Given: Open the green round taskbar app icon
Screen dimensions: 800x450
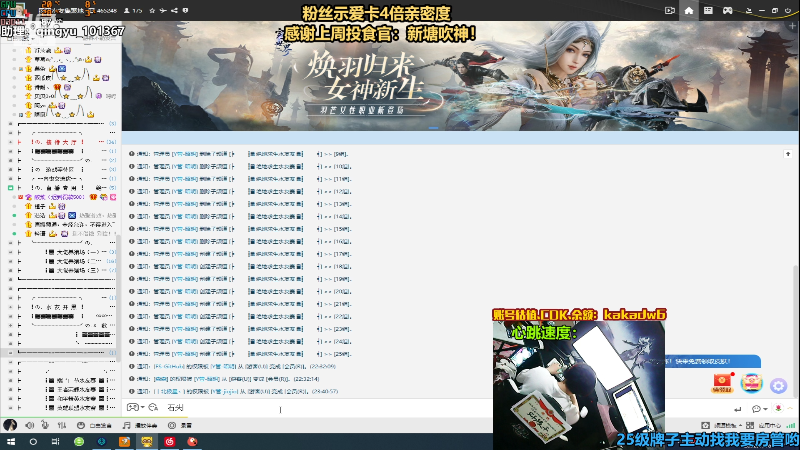Looking at the screenshot, I should (x=79, y=442).
